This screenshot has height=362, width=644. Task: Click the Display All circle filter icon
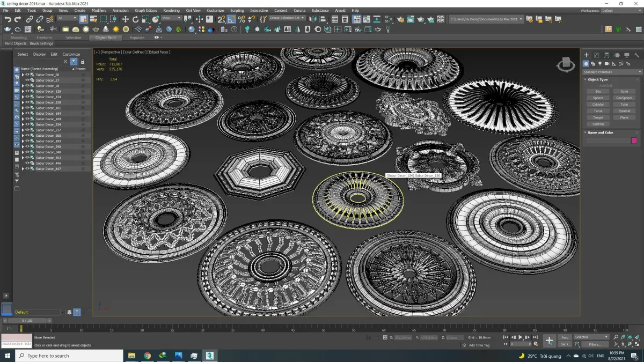click(x=17, y=69)
